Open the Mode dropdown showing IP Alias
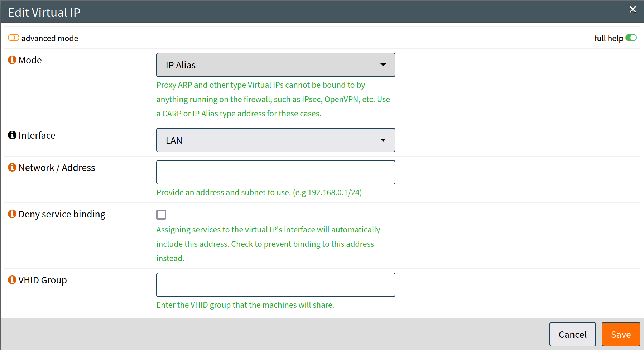 tap(275, 65)
